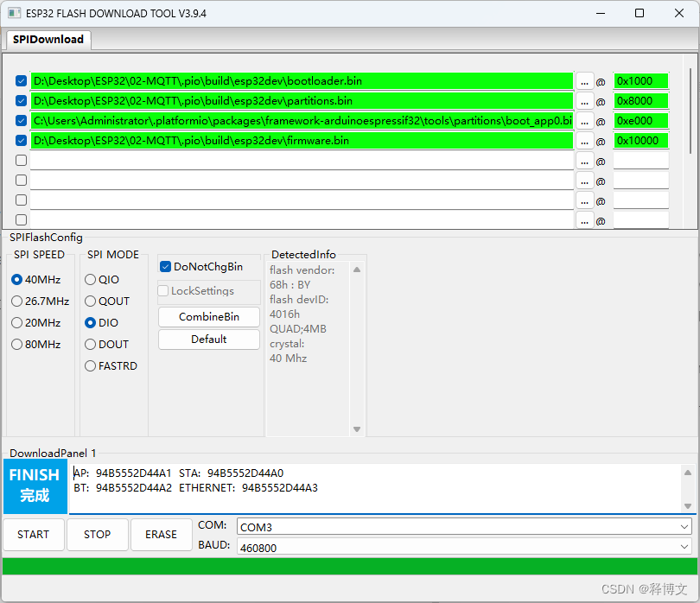The height and width of the screenshot is (603, 700).
Task: Switch to the SPIDownload tab
Action: [x=48, y=40]
